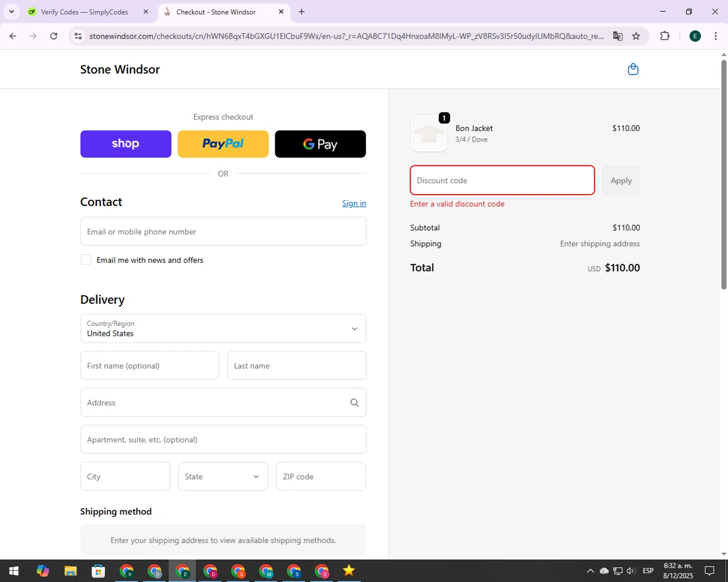Choose Google Pay express checkout

[320, 144]
